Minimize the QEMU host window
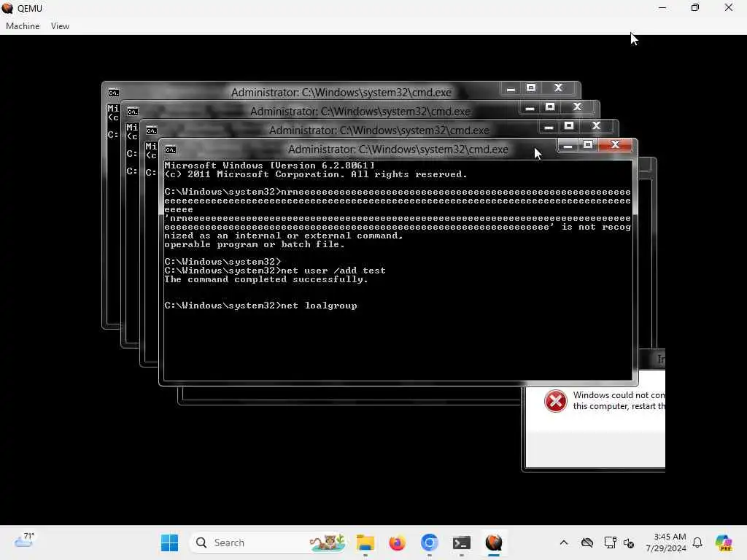 click(662, 7)
